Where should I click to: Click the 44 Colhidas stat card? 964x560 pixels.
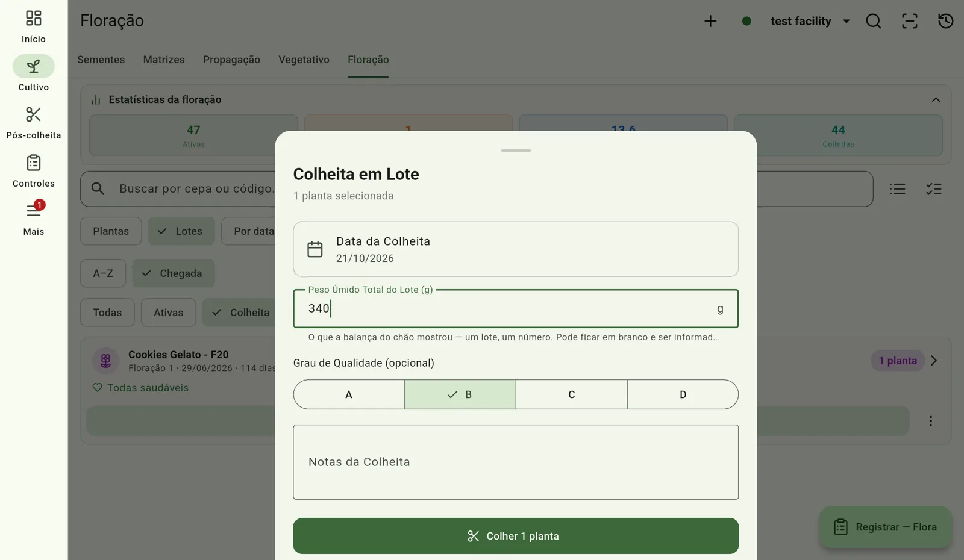[838, 135]
